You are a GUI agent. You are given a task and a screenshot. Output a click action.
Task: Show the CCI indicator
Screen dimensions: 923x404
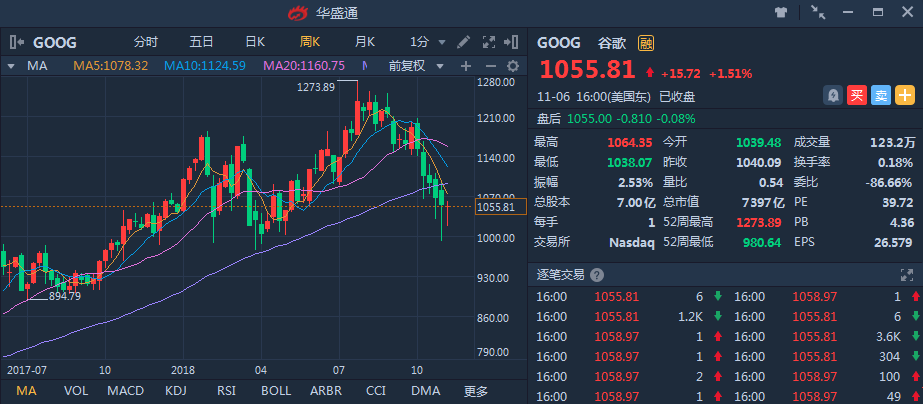click(376, 390)
